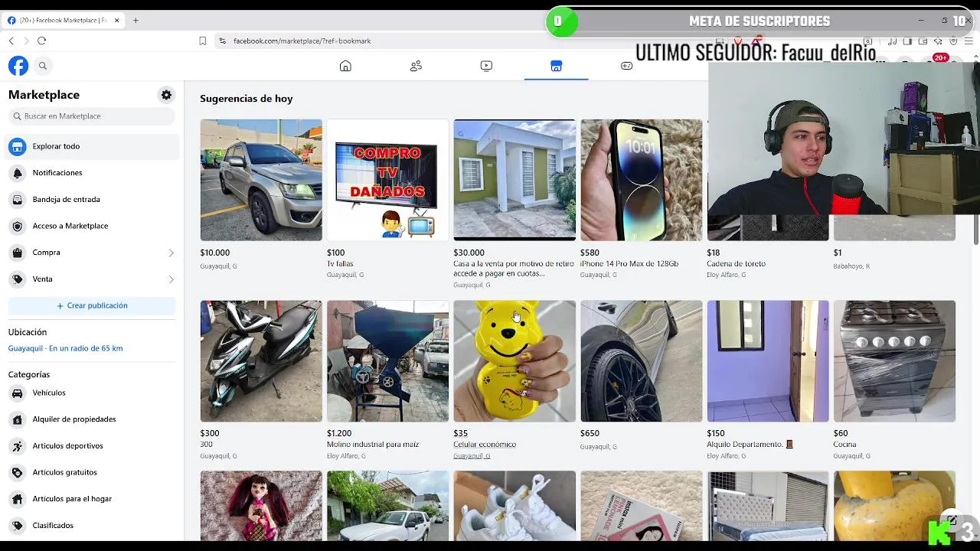Click Tv fallas listing title
The width and height of the screenshot is (980, 551).
point(340,264)
